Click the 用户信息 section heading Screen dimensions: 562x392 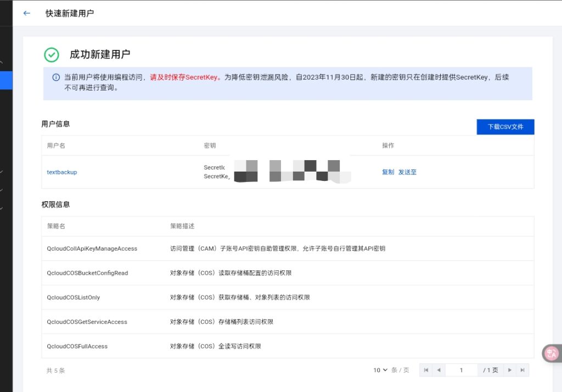point(55,124)
